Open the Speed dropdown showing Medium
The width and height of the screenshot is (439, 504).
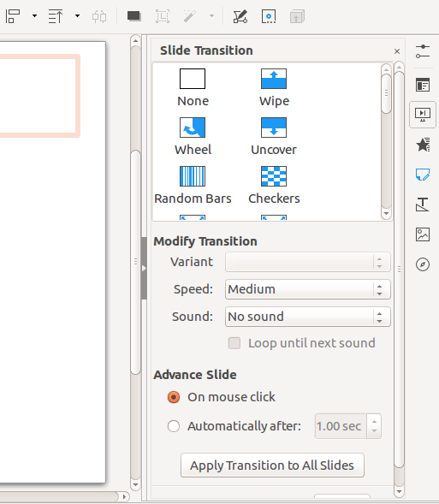(308, 289)
